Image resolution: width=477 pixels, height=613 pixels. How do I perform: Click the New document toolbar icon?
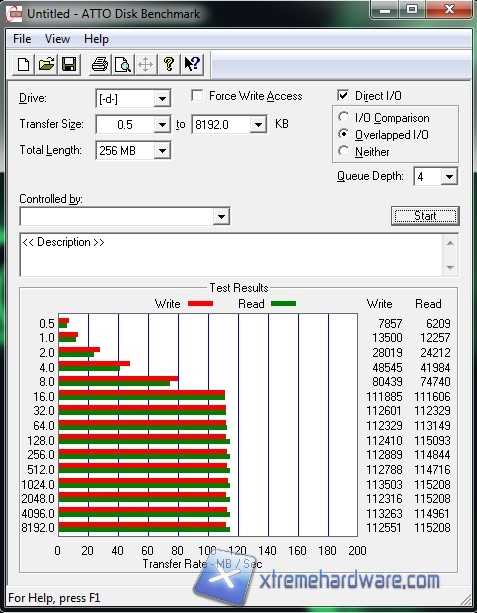(23, 64)
